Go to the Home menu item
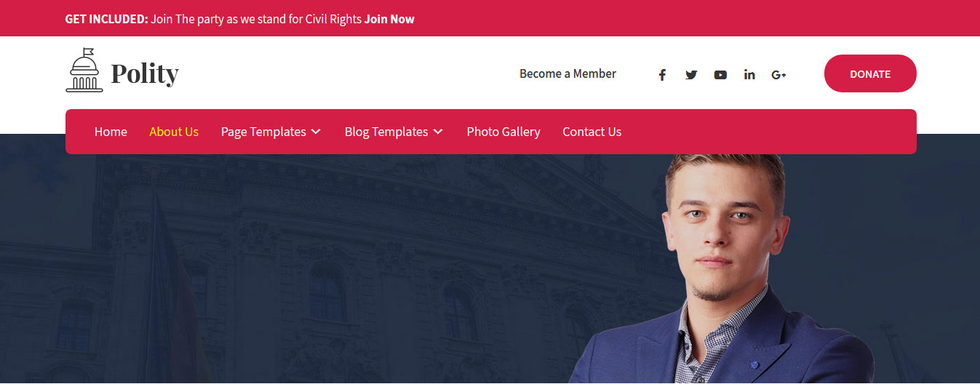 pyautogui.click(x=111, y=132)
